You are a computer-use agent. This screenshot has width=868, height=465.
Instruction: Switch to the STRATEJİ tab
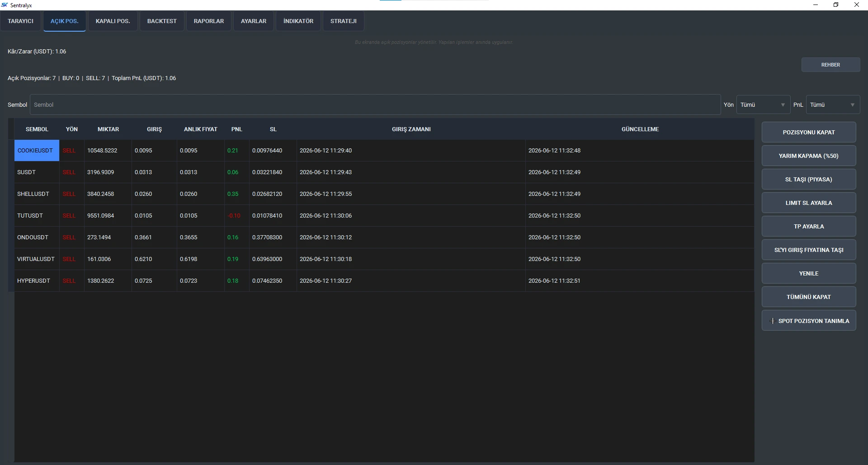click(344, 21)
